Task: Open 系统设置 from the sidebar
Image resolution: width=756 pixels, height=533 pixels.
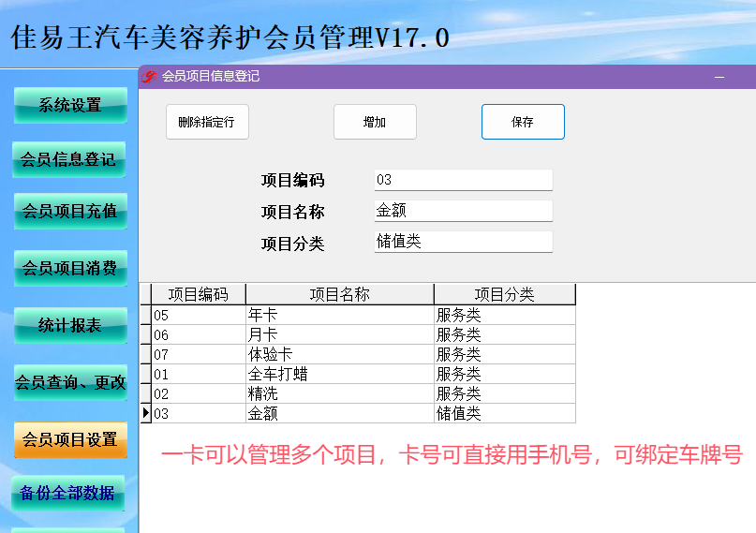Action: point(70,105)
